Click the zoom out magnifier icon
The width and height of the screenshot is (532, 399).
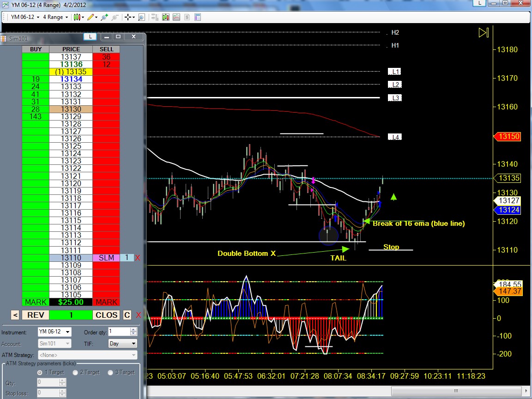click(x=115, y=17)
